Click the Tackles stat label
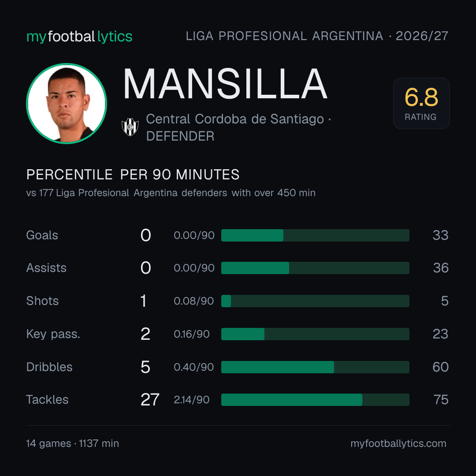This screenshot has width=476, height=476. (47, 400)
